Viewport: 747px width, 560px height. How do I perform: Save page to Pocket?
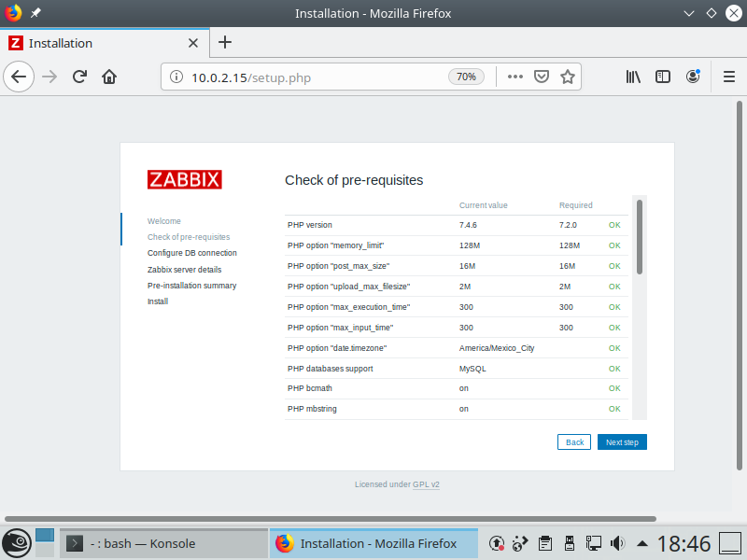(x=542, y=77)
